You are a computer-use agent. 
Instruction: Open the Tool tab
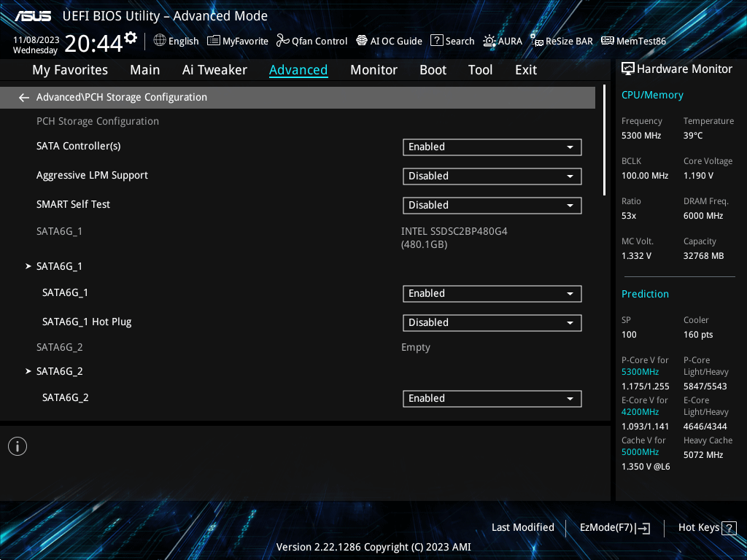pyautogui.click(x=480, y=70)
